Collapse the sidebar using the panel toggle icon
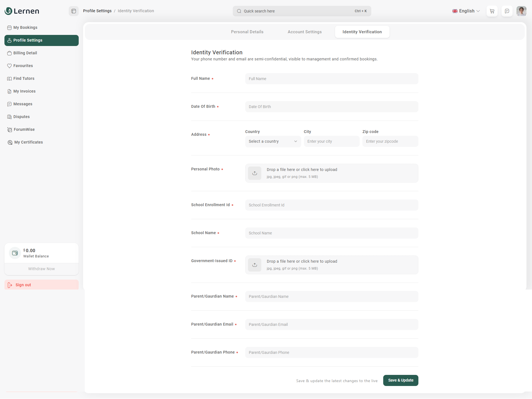Image resolution: width=532 pixels, height=399 pixels. coord(73,11)
